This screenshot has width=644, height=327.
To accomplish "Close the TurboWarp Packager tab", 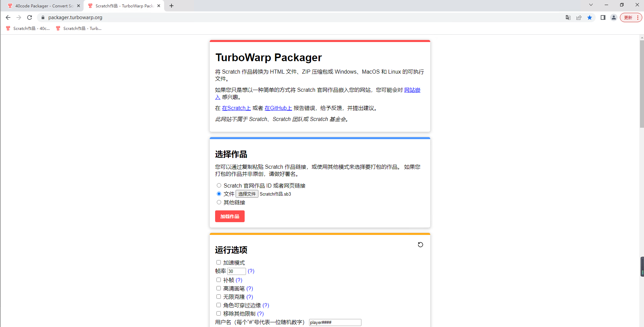I will (159, 6).
